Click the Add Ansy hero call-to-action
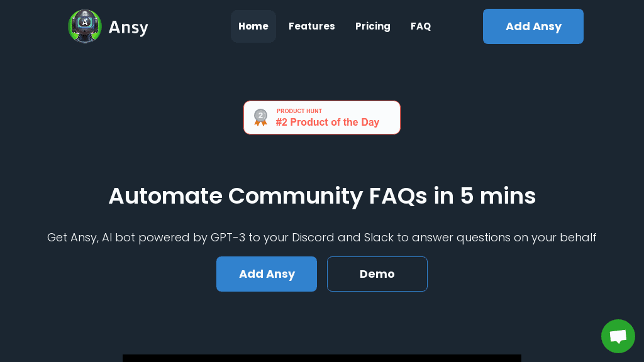 point(267,274)
